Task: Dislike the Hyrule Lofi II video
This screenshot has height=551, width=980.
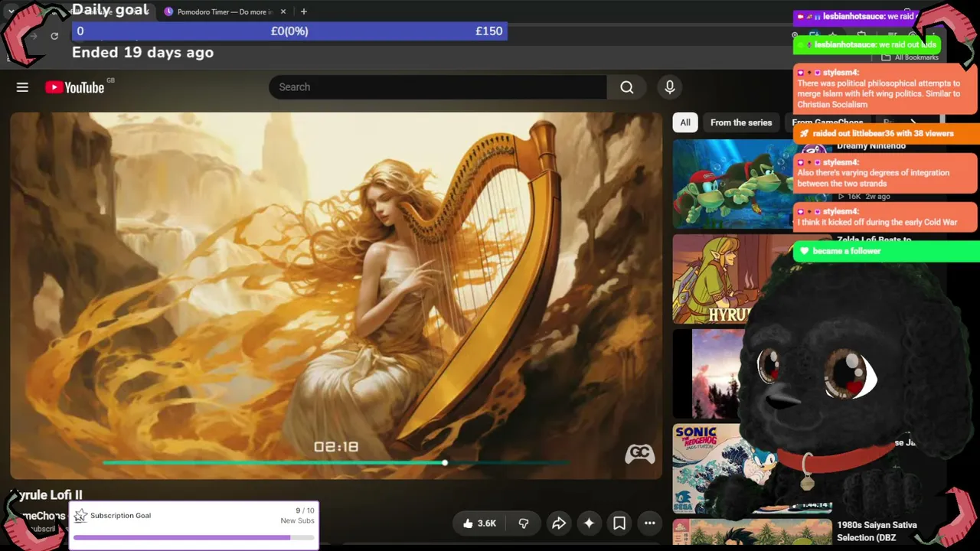Action: point(524,523)
